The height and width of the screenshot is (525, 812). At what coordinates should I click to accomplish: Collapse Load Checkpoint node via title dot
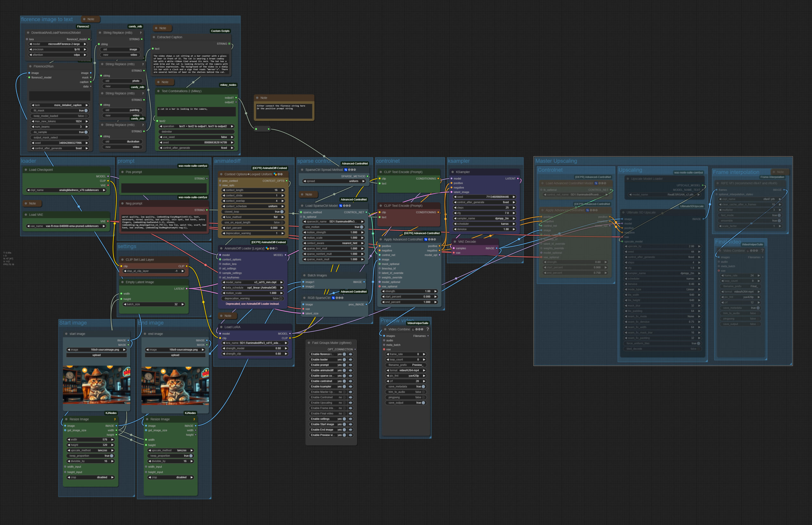coord(26,170)
